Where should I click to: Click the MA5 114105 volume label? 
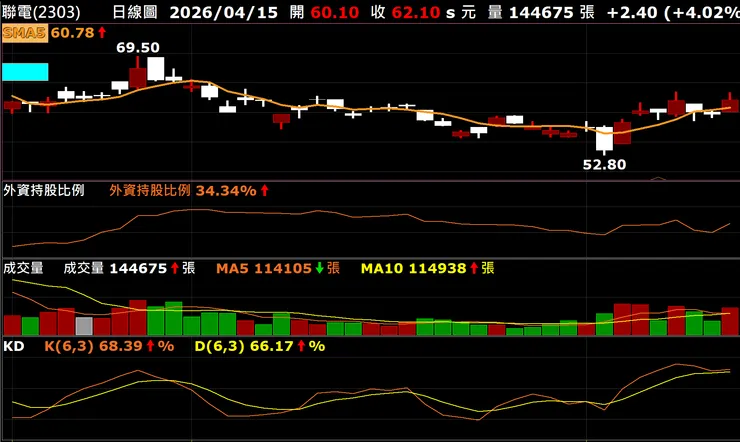pos(264,268)
